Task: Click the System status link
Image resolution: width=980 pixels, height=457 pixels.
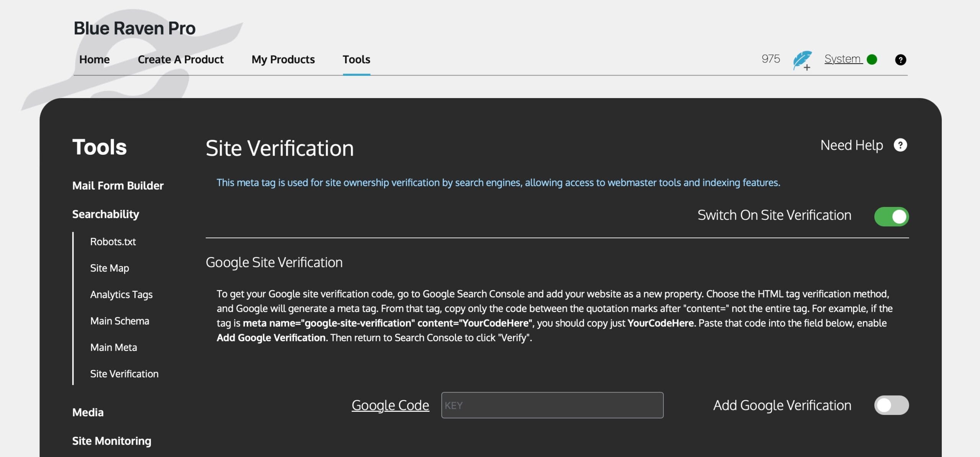Action: click(x=843, y=59)
